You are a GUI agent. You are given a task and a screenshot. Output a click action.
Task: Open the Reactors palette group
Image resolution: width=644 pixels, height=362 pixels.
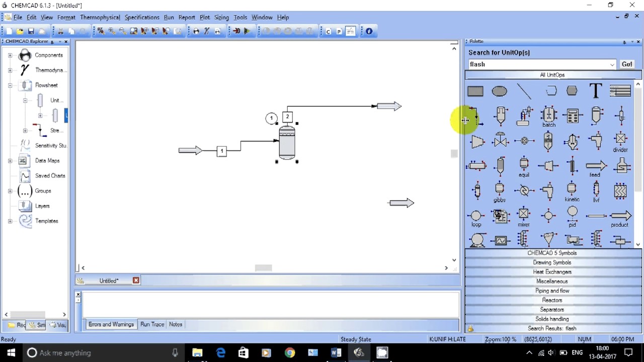[552, 300]
